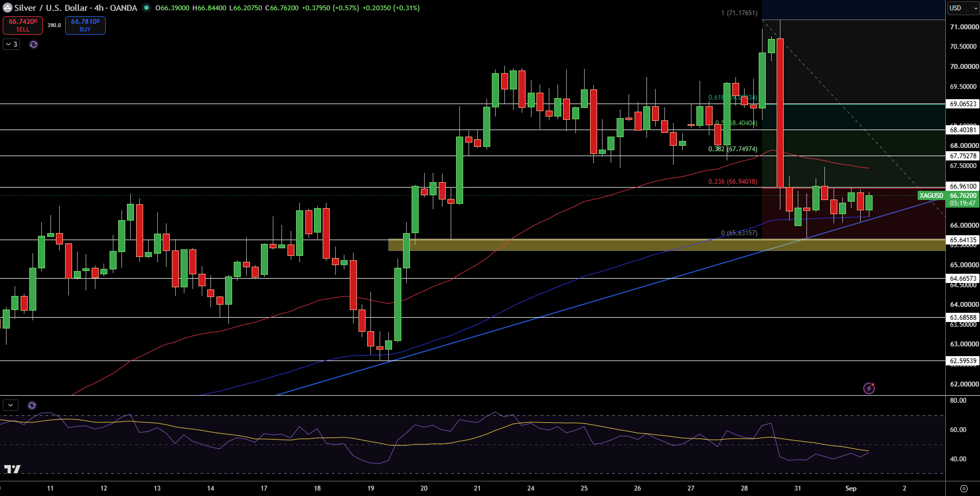Click the Sep label on the time axis
Screen dimensions: 980x496
(851, 488)
